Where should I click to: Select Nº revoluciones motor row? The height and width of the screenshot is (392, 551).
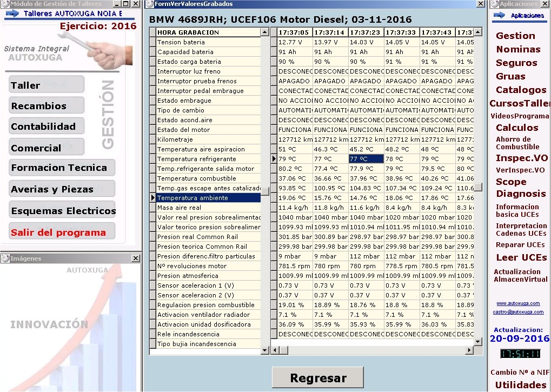pyautogui.click(x=208, y=266)
